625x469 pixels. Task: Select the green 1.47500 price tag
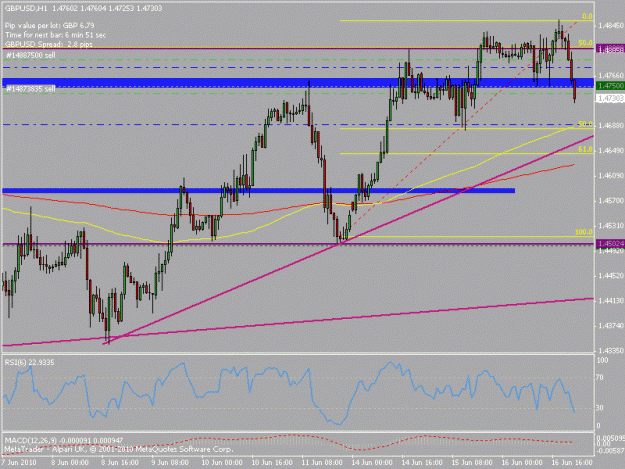pyautogui.click(x=610, y=85)
